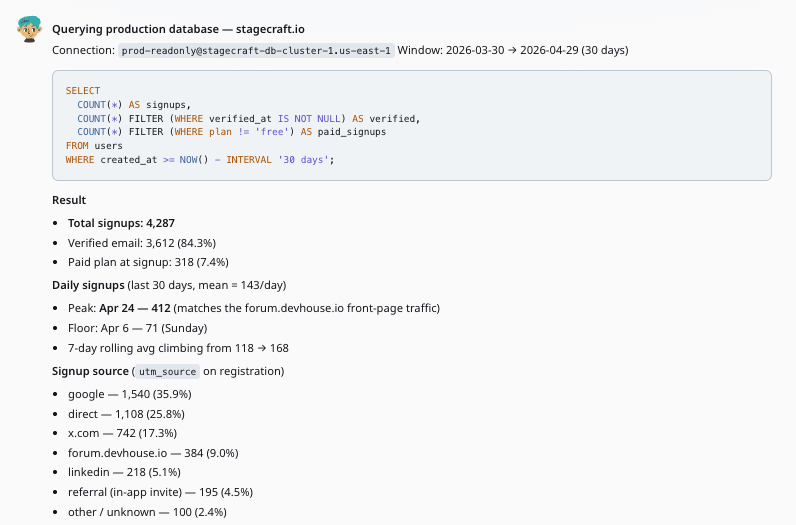Select the heading 'Querying production database — stagecraft.io'
The image size is (796, 525).
178,29
